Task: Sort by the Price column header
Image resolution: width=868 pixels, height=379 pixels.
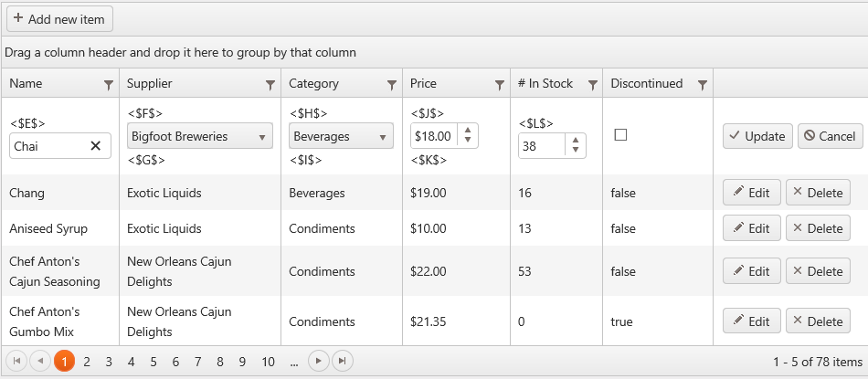Action: pos(423,83)
